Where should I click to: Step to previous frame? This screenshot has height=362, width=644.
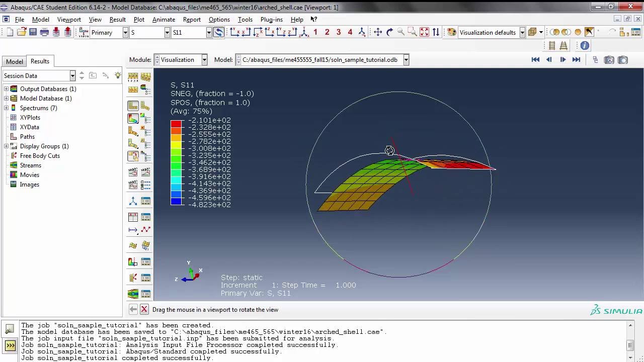point(549,59)
